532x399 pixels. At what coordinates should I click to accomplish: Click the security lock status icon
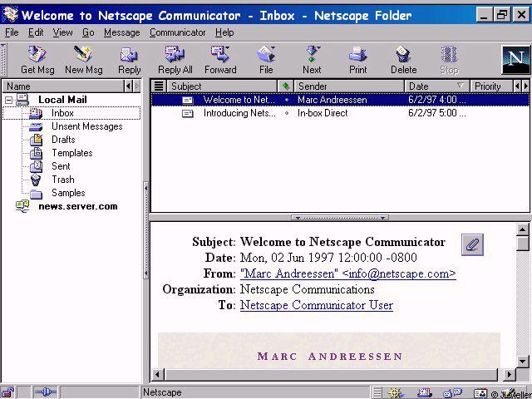(x=7, y=392)
